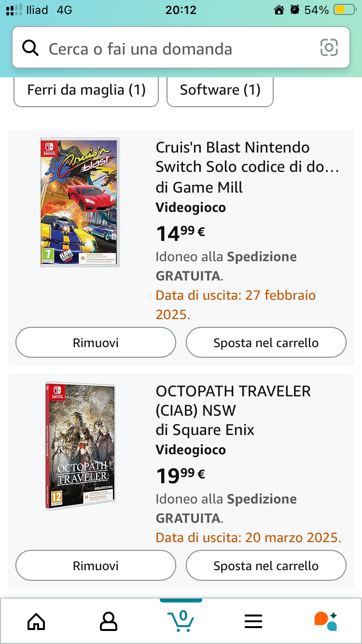Image resolution: width=362 pixels, height=644 pixels.
Task: Open the shopping cart icon
Action: 181,621
